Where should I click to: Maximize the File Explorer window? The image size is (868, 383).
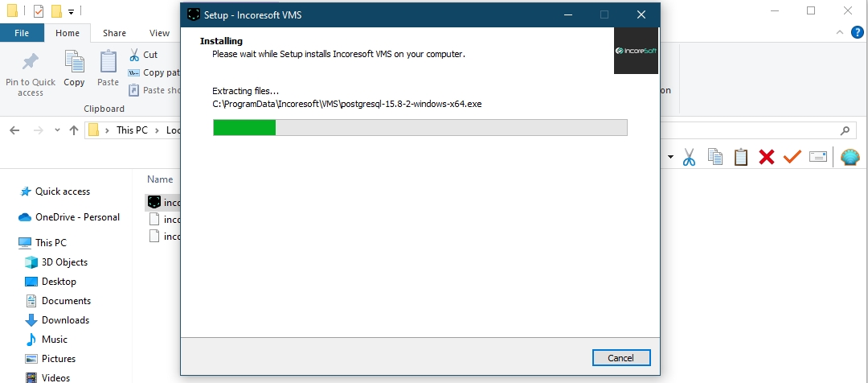(x=811, y=10)
